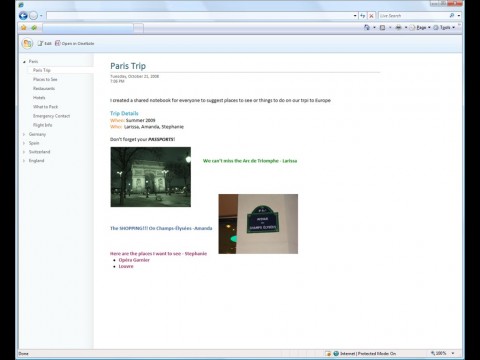Viewport: 480px width, 360px height.
Task: Click the Arc de Triomphe photo
Action: click(151, 177)
